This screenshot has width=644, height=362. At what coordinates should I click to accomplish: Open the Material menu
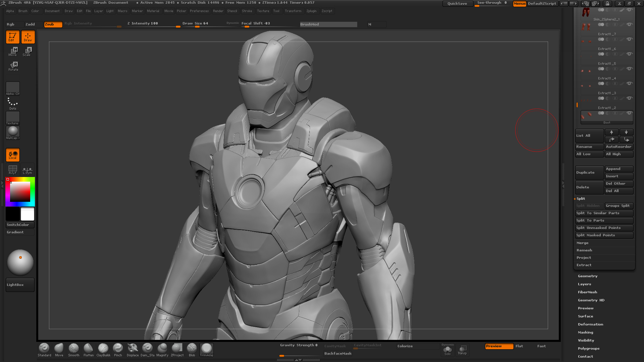pyautogui.click(x=153, y=11)
